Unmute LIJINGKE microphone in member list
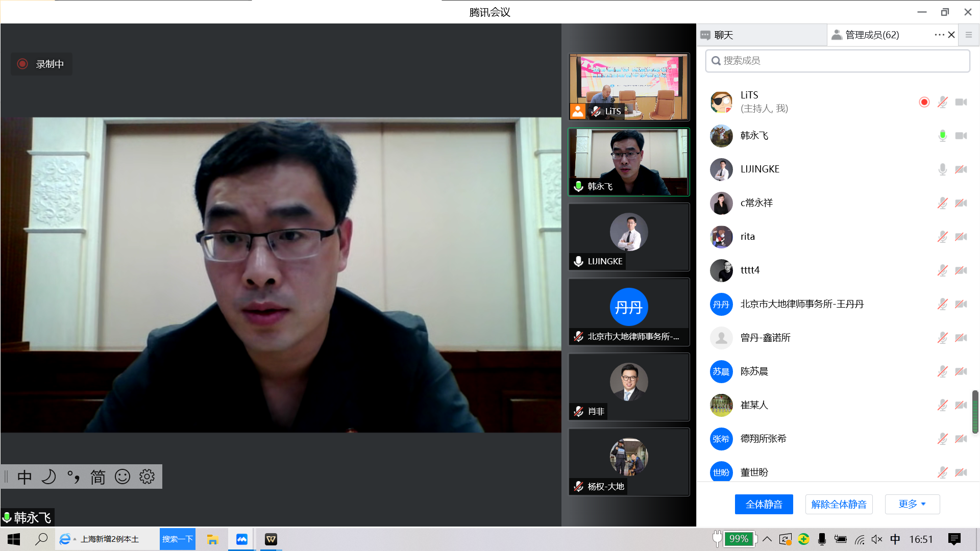The width and height of the screenshot is (980, 551). (942, 169)
